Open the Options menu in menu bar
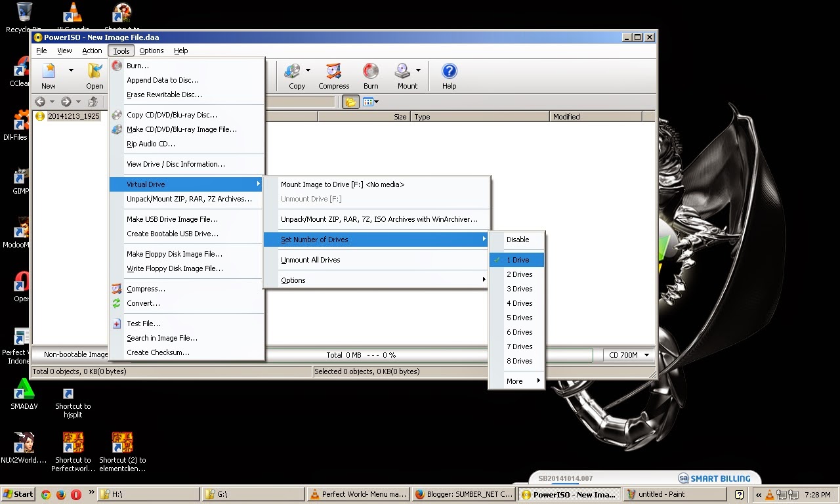This screenshot has width=840, height=504. coord(151,51)
